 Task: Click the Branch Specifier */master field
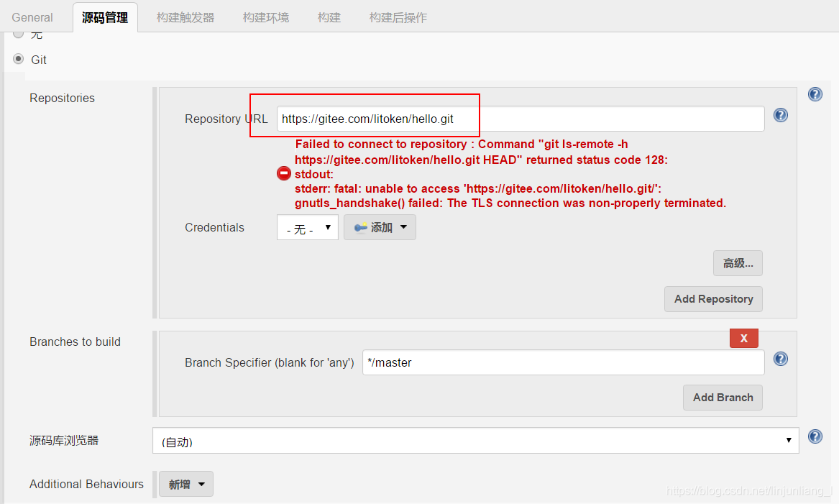[564, 362]
